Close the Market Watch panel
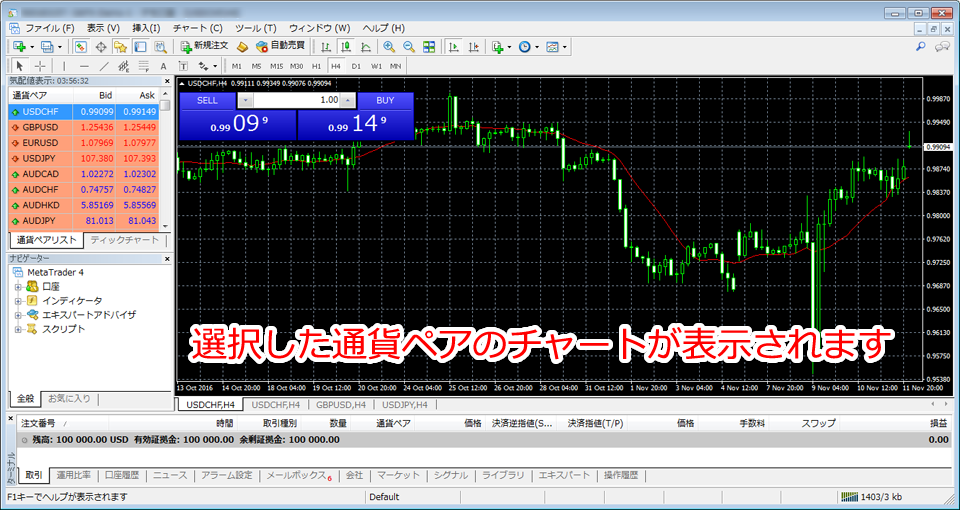This screenshot has width=960, height=510. [167, 81]
